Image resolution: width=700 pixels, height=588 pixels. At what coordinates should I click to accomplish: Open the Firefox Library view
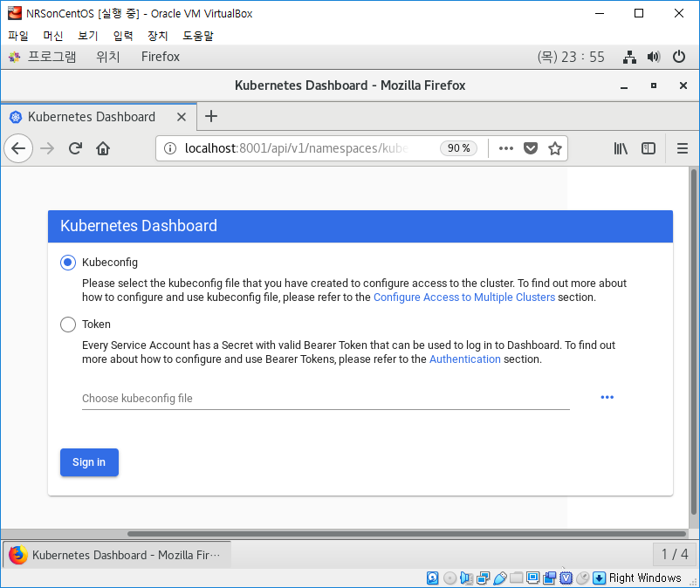pos(621,148)
